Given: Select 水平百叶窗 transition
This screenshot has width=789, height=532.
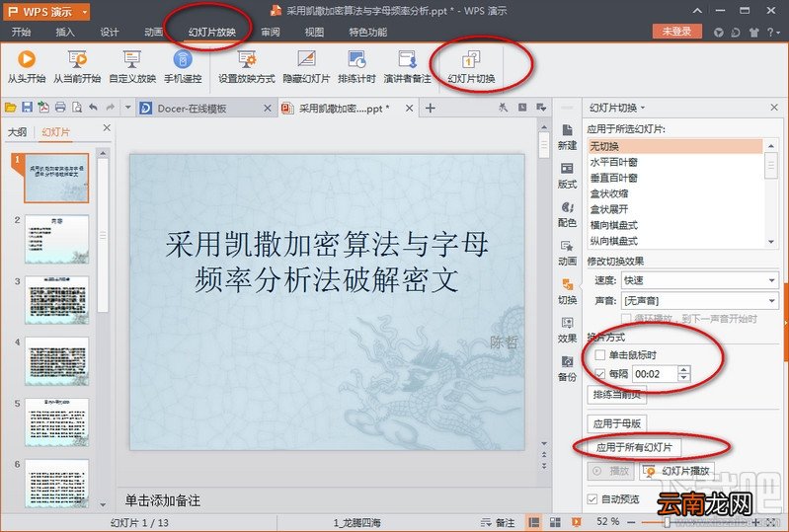Looking at the screenshot, I should (x=675, y=162).
